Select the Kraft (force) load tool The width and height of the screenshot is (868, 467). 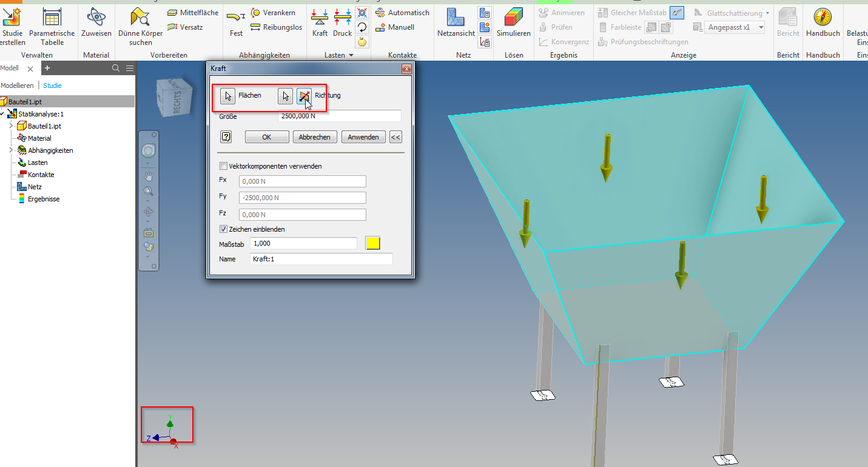point(320,21)
